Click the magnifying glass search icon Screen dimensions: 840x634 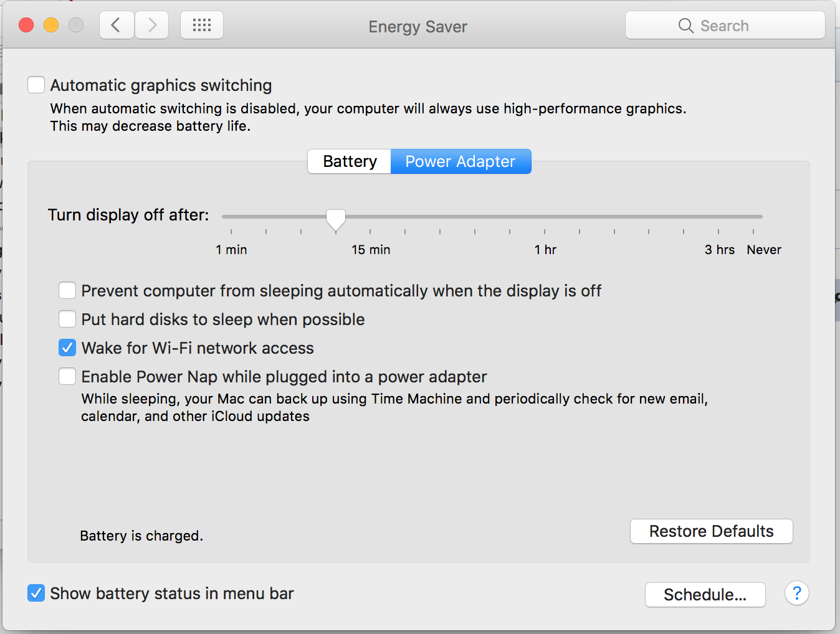pyautogui.click(x=686, y=26)
